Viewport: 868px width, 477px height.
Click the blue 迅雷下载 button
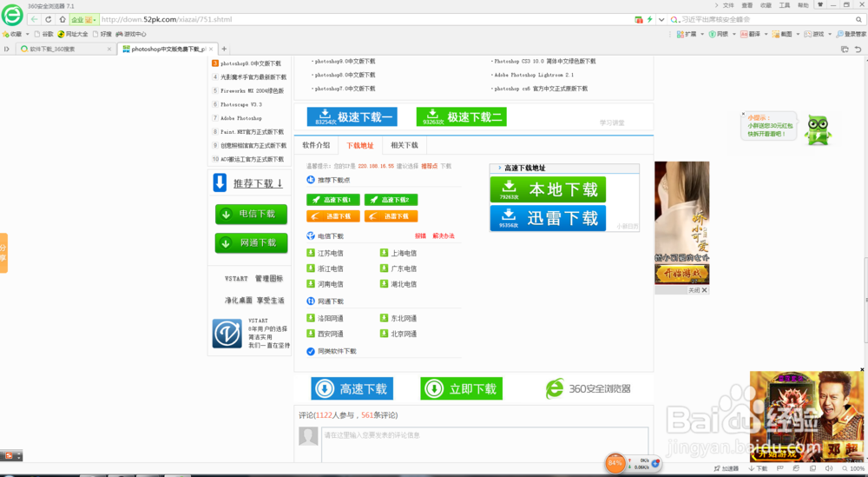(x=548, y=218)
